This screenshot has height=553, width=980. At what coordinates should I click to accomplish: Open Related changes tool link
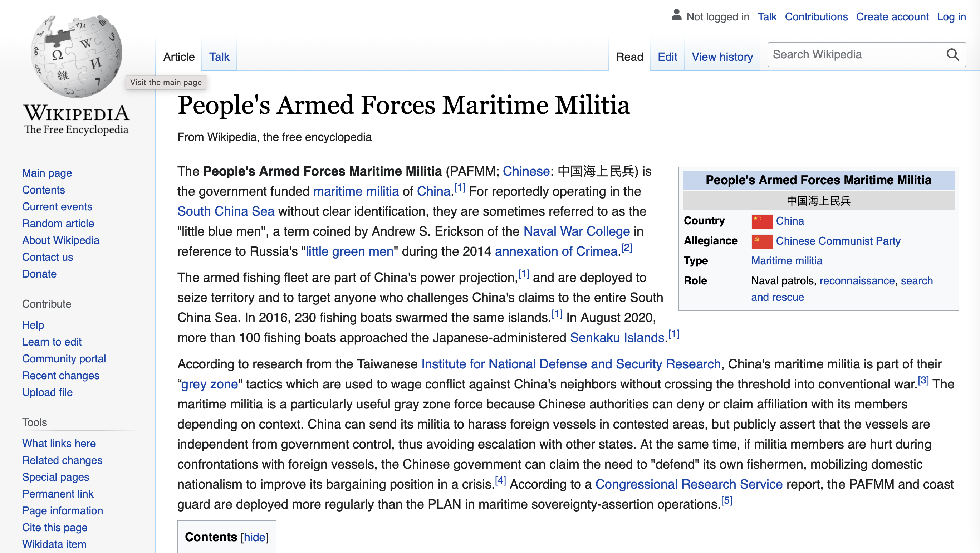coord(62,460)
